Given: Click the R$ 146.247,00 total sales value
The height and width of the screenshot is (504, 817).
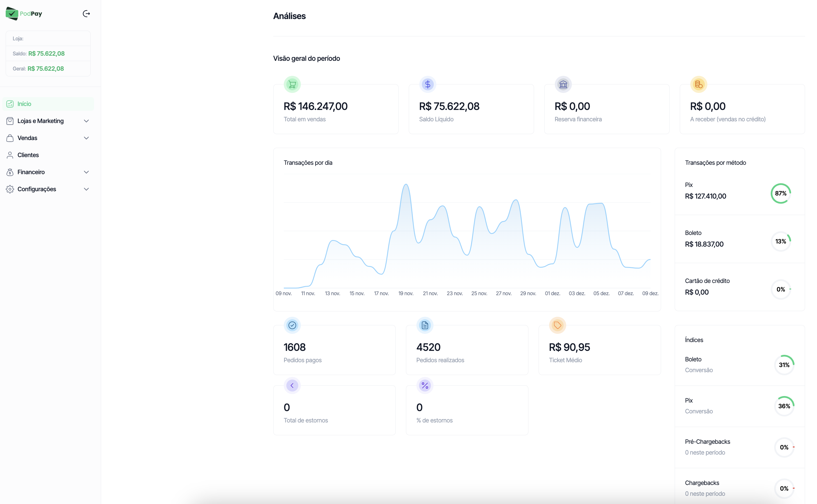Looking at the screenshot, I should [x=315, y=106].
